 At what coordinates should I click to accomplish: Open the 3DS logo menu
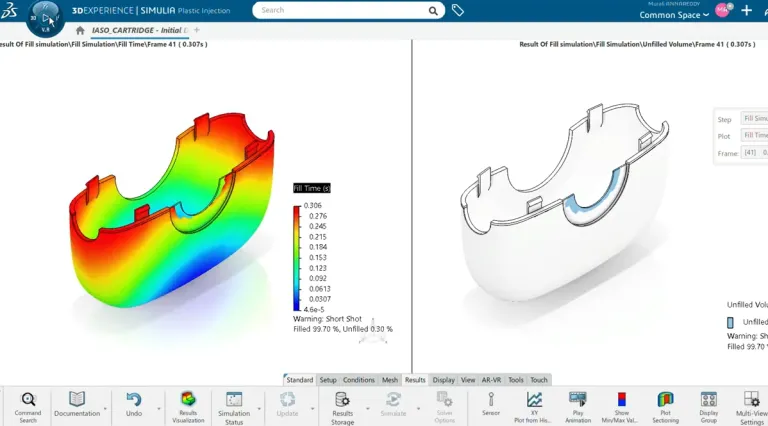click(9, 10)
